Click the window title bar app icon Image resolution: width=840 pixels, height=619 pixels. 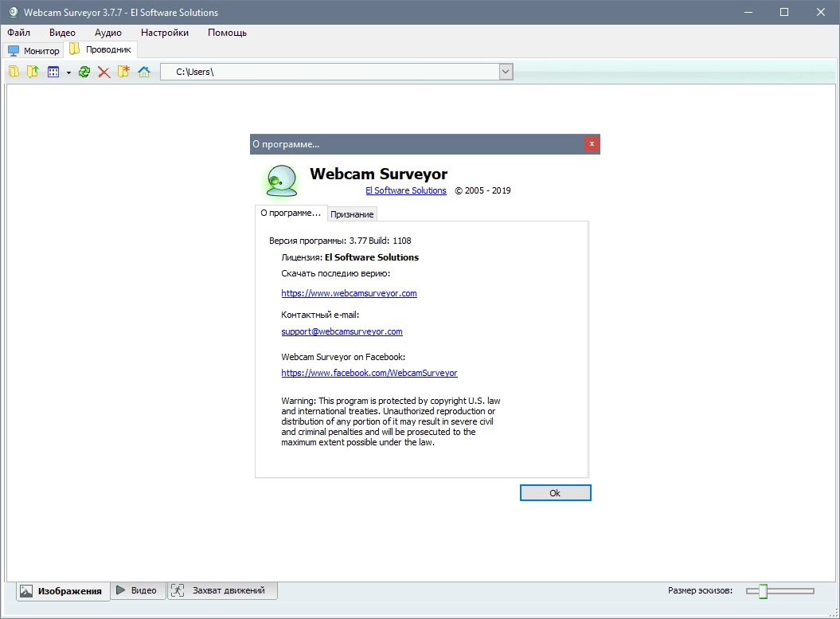[13, 12]
